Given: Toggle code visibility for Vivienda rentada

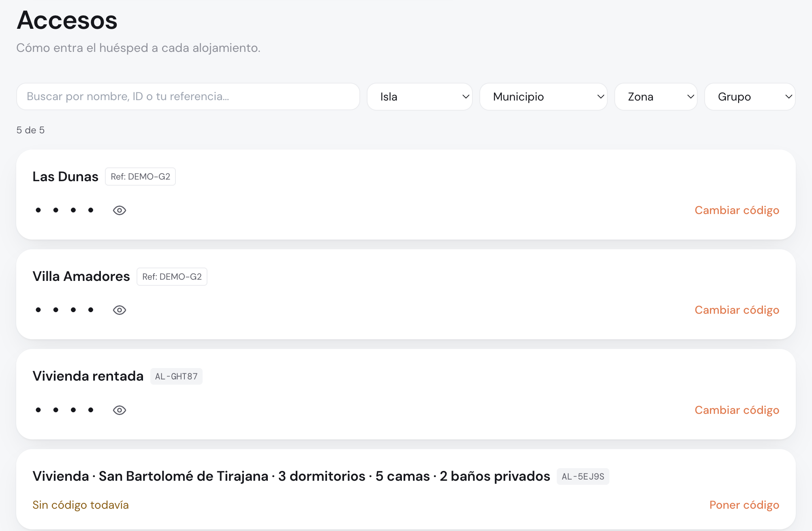Looking at the screenshot, I should coord(120,410).
